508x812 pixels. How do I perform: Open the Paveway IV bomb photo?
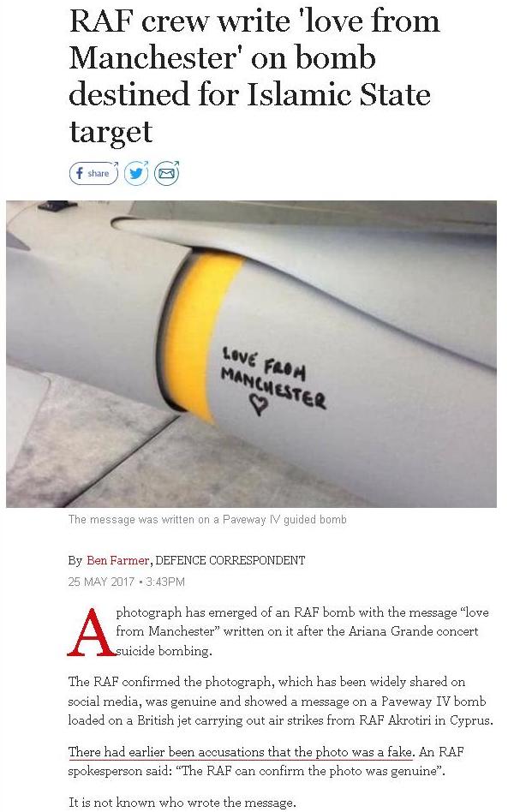(251, 354)
